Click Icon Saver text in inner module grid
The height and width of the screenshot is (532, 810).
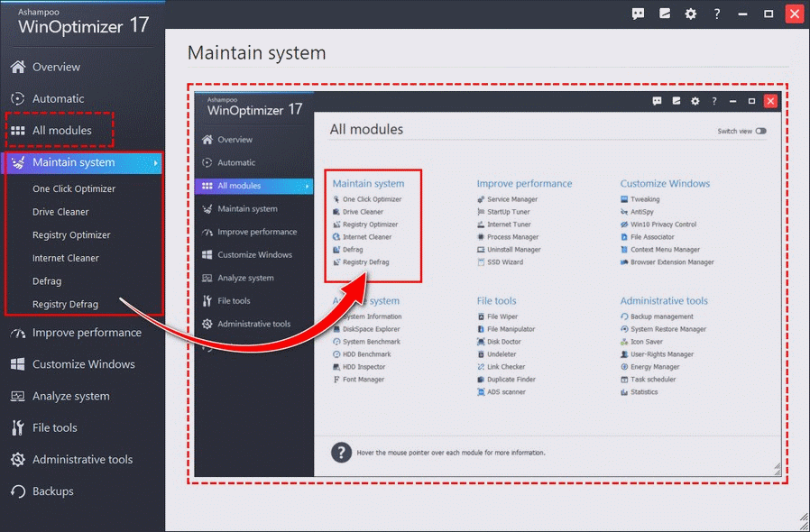click(646, 342)
